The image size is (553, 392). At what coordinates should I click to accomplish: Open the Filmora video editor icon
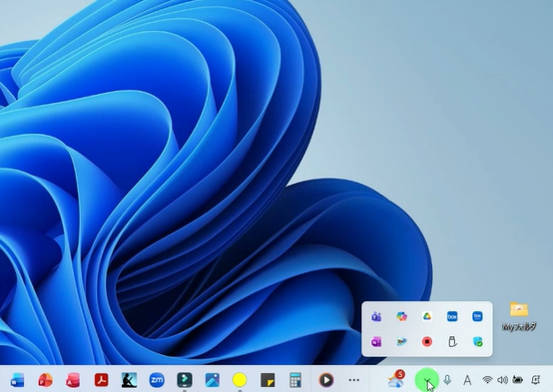[185, 380]
